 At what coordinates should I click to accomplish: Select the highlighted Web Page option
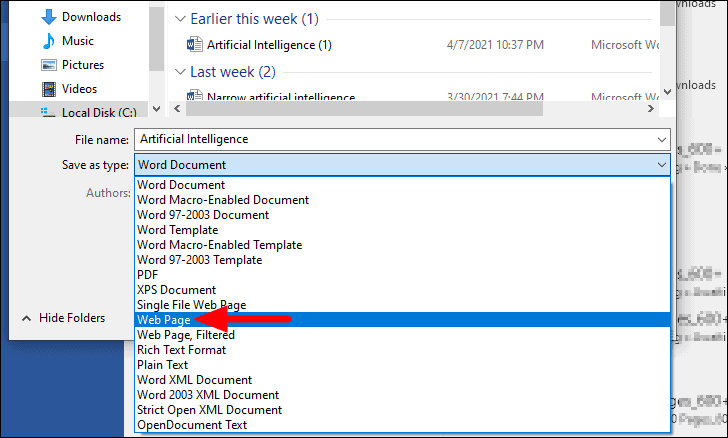tap(402, 320)
